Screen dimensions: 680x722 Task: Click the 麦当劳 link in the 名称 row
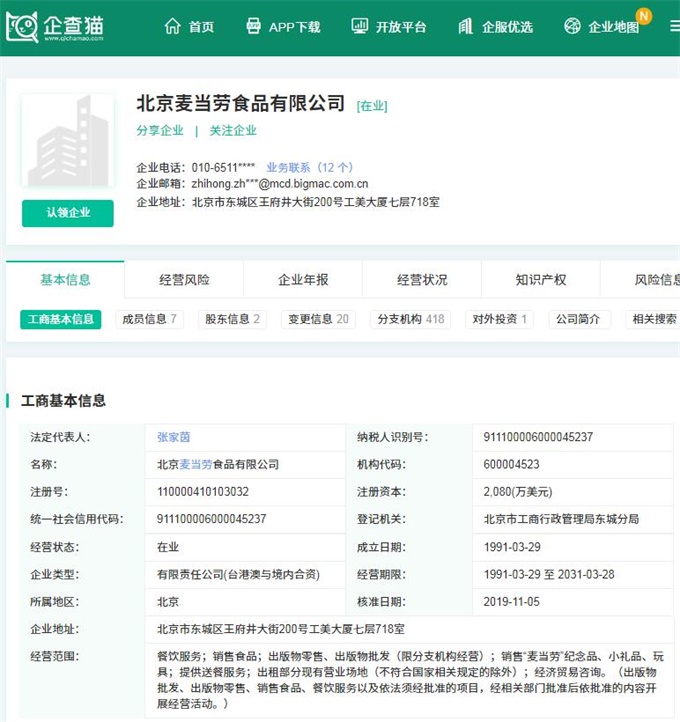pyautogui.click(x=196, y=464)
